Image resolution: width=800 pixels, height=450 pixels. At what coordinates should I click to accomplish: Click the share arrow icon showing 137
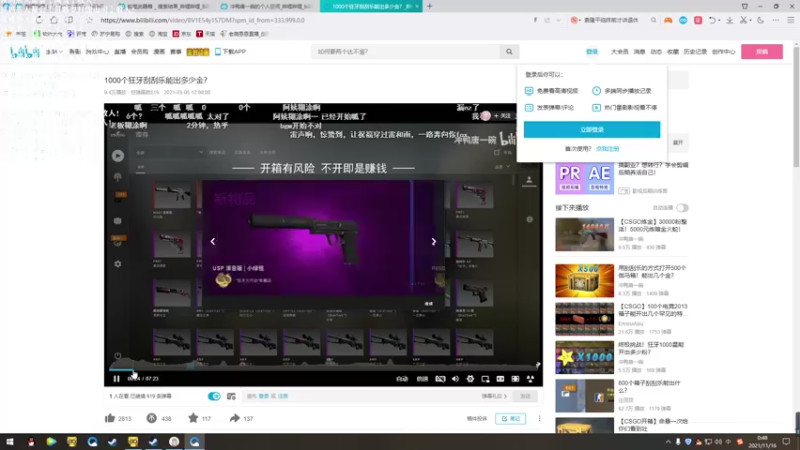(x=234, y=418)
